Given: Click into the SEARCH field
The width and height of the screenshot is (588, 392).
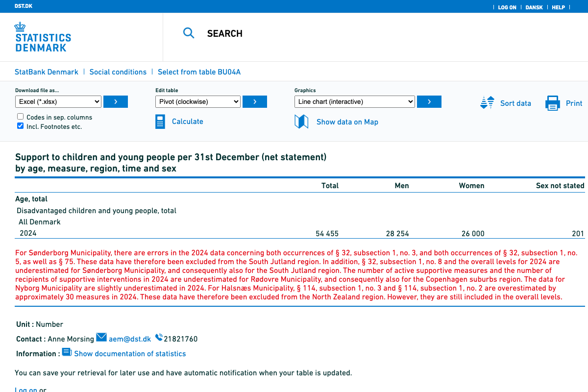Looking at the screenshot, I should point(294,33).
